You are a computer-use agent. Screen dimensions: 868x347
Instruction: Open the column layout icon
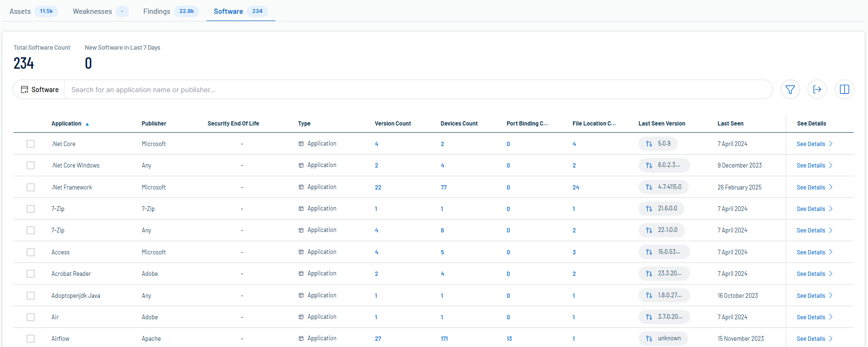pyautogui.click(x=844, y=90)
